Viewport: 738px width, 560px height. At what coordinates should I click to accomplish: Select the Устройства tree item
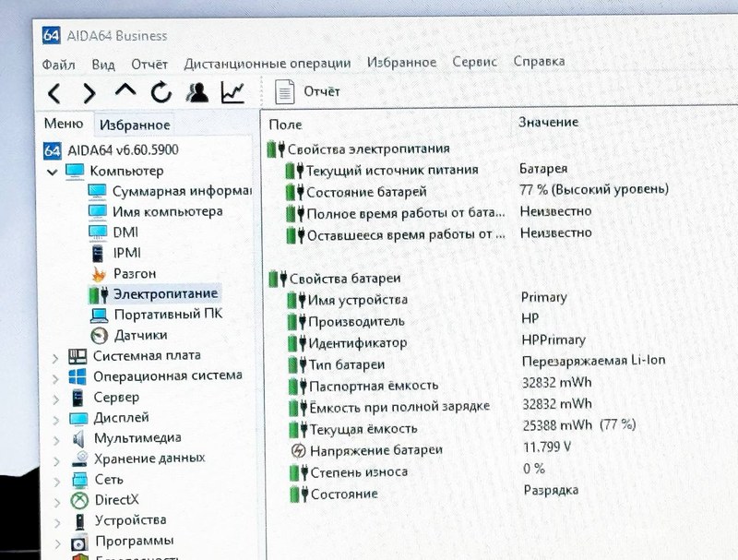click(130, 520)
